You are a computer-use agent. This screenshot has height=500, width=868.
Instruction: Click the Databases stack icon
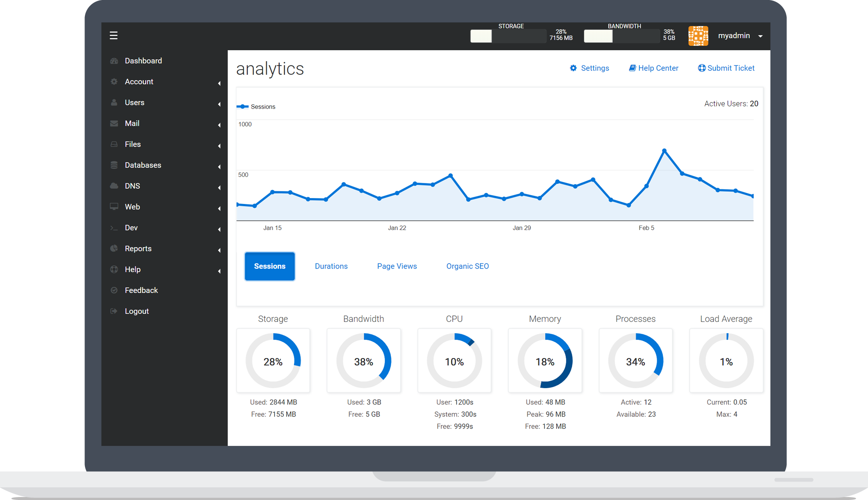[x=114, y=165]
